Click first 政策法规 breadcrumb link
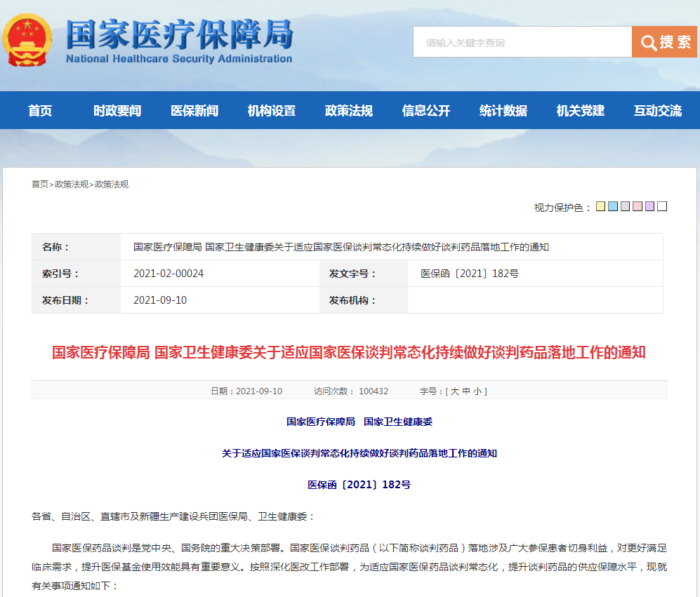 (72, 185)
